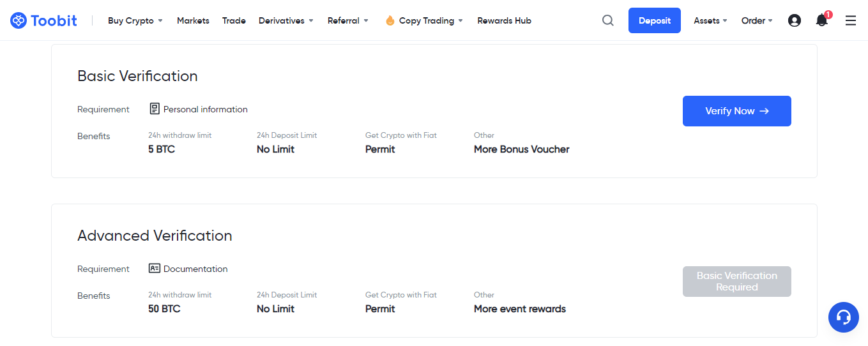The height and width of the screenshot is (346, 868).
Task: Go to the Markets page
Action: (193, 20)
